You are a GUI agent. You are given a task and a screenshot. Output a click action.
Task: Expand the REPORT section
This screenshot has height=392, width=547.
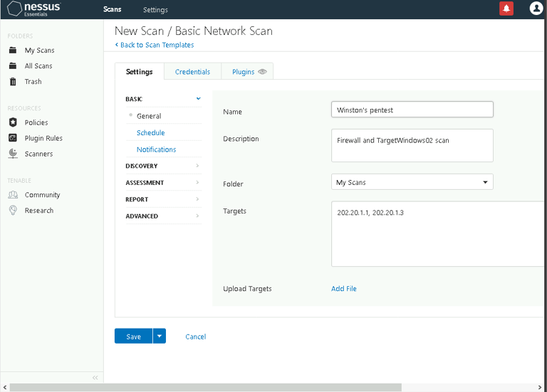[163, 199]
